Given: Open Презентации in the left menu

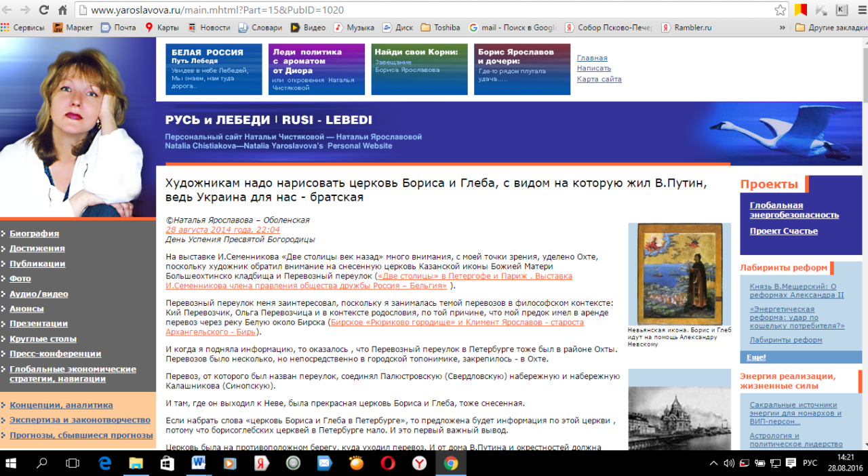Looking at the screenshot, I should click(39, 323).
